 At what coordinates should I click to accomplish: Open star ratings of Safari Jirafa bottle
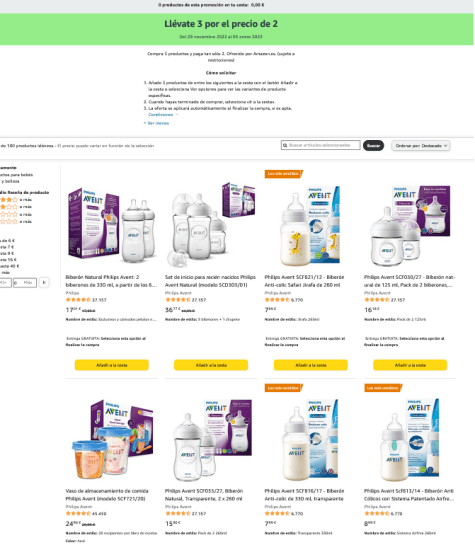[277, 300]
